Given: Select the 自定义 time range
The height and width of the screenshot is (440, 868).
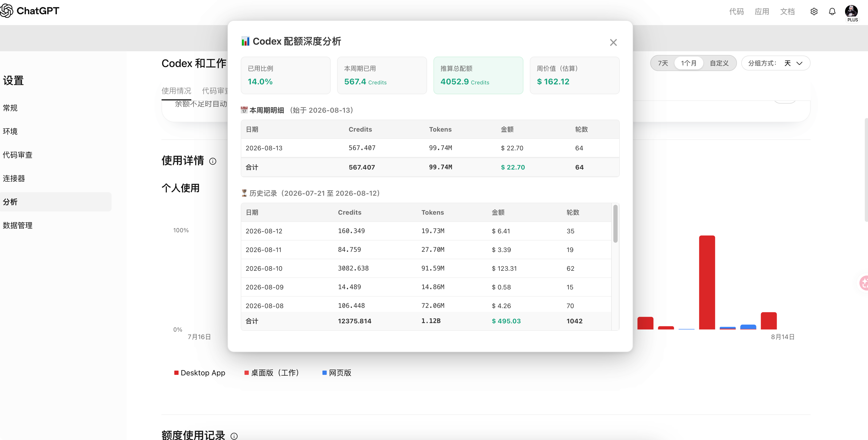Looking at the screenshot, I should coord(719,63).
